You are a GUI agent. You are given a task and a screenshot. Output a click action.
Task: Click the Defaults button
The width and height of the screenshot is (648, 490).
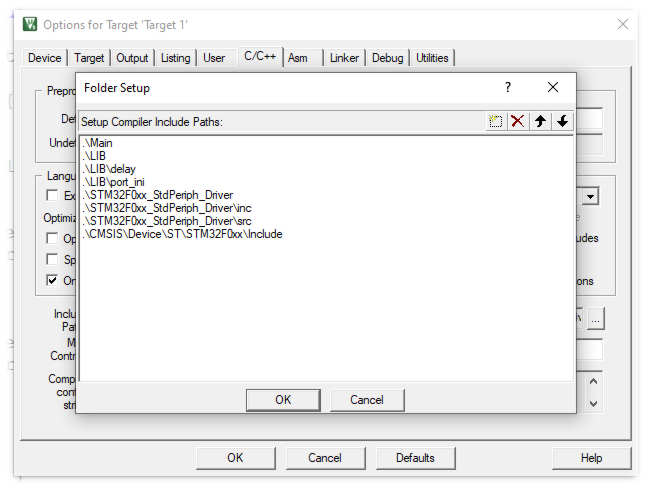(415, 458)
